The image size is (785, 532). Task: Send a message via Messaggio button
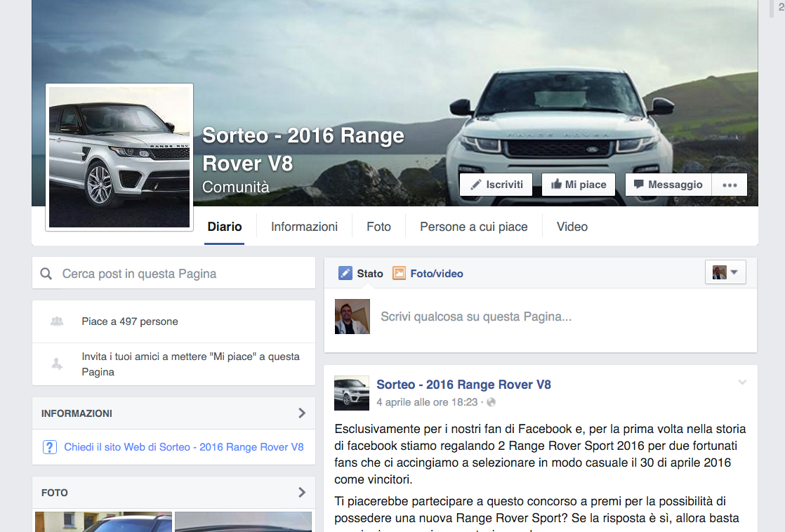668,185
